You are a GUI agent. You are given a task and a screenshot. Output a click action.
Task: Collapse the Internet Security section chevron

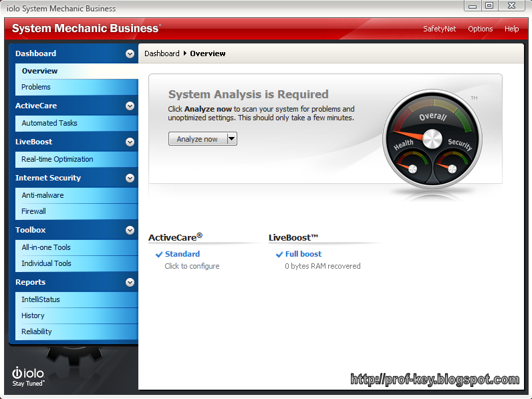[130, 178]
